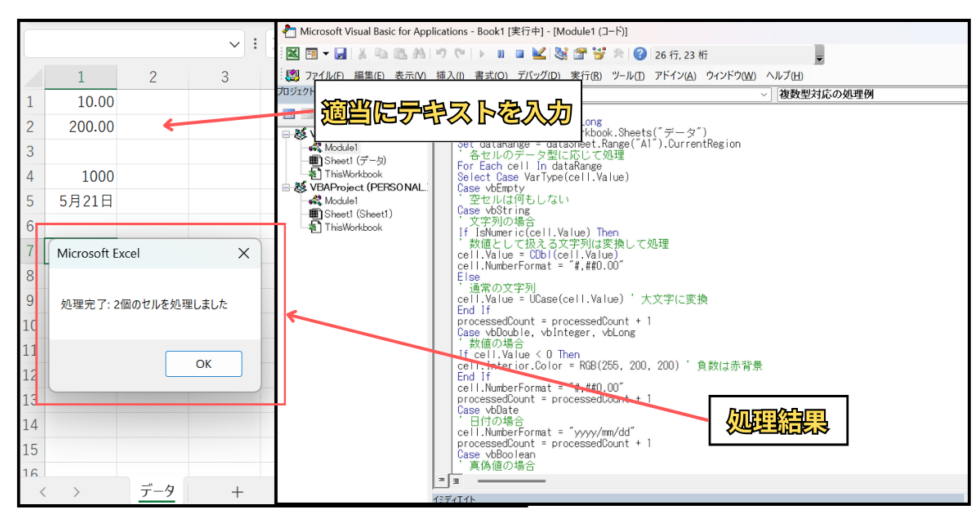Click the Reset stop square icon
The width and height of the screenshot is (980, 514).
tap(519, 54)
